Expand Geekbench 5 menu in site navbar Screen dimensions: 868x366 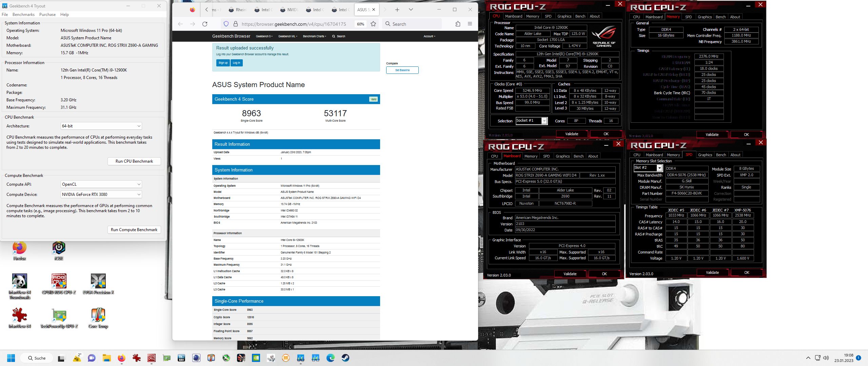pos(264,36)
